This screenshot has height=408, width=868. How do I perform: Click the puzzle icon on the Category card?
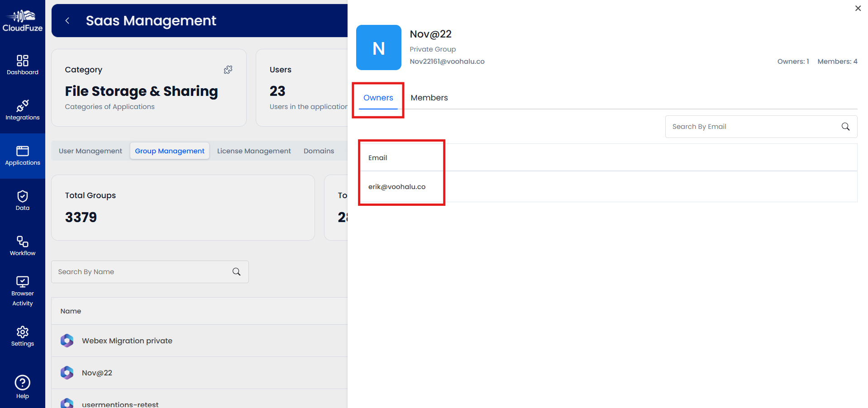point(228,70)
